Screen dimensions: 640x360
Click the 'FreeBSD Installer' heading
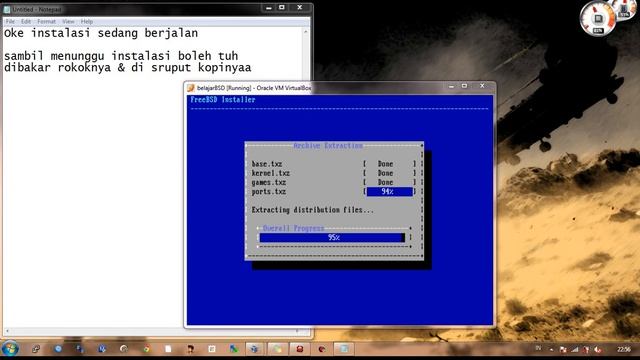223,100
